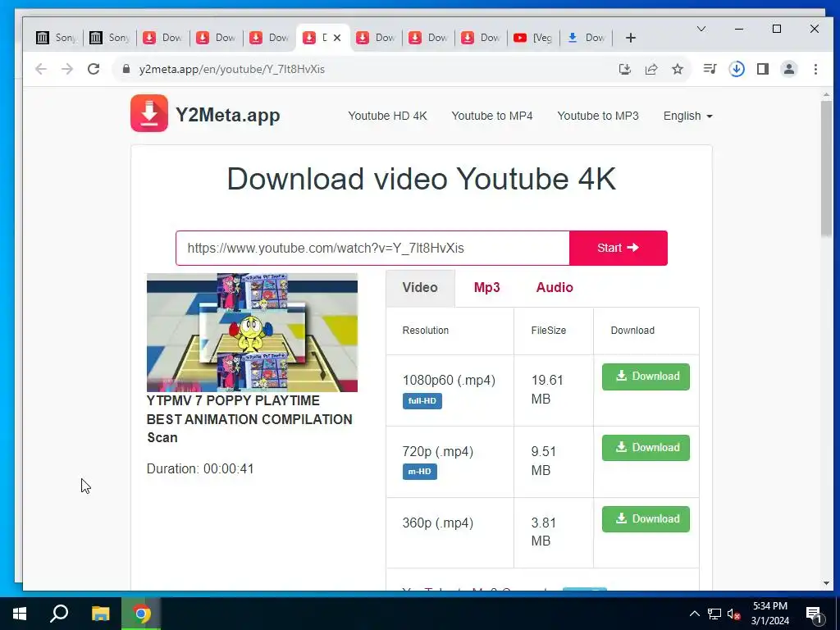Screen dimensions: 840x630
Task: Switch to the first Sony tab
Action: click(x=57, y=38)
